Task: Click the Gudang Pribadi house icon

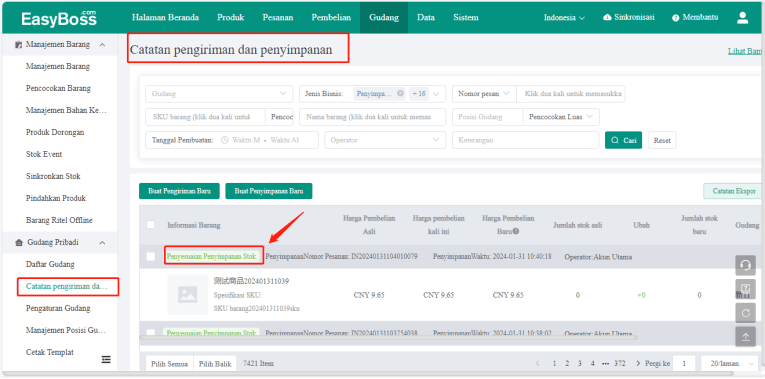Action: pyautogui.click(x=19, y=242)
